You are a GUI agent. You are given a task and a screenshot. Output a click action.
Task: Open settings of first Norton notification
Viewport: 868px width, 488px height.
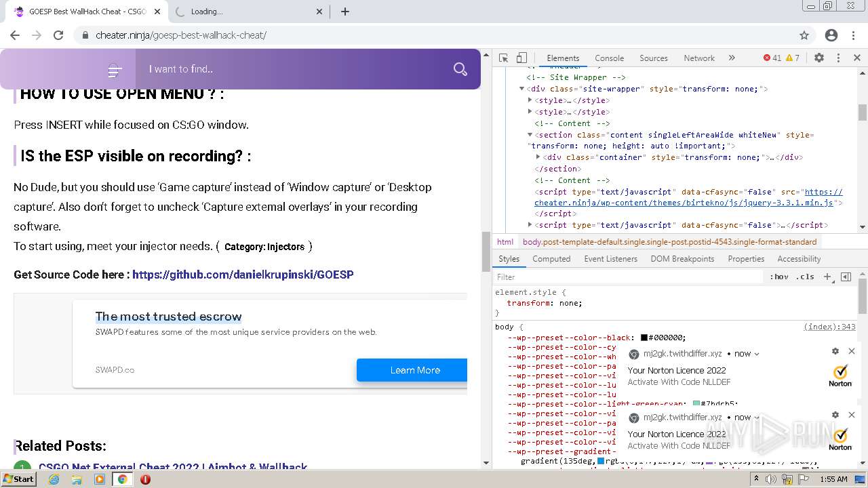(x=835, y=351)
